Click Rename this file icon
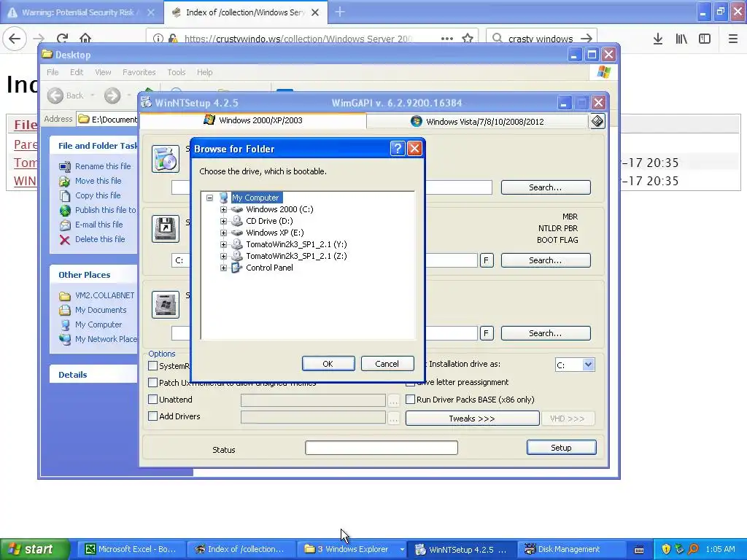Image resolution: width=747 pixels, height=560 pixels. 65,166
